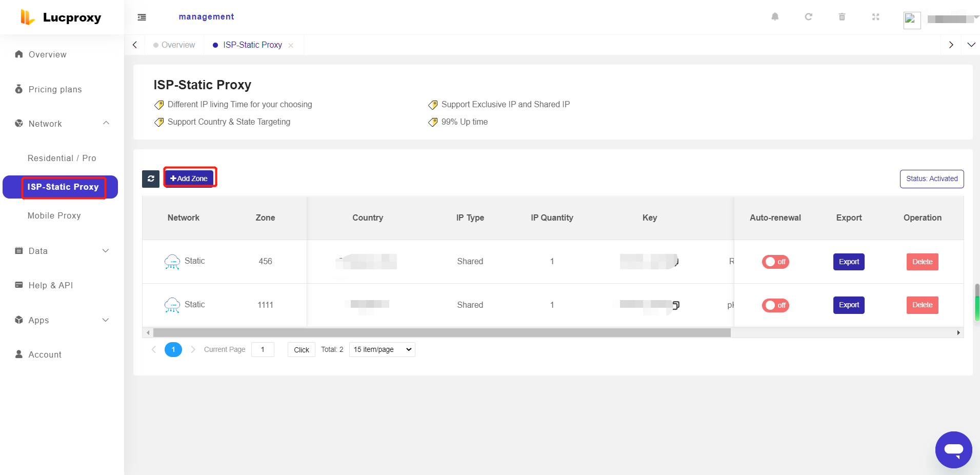Screen dimensions: 980x475
Task: Toggle fullscreen icon in header
Action: (875, 17)
